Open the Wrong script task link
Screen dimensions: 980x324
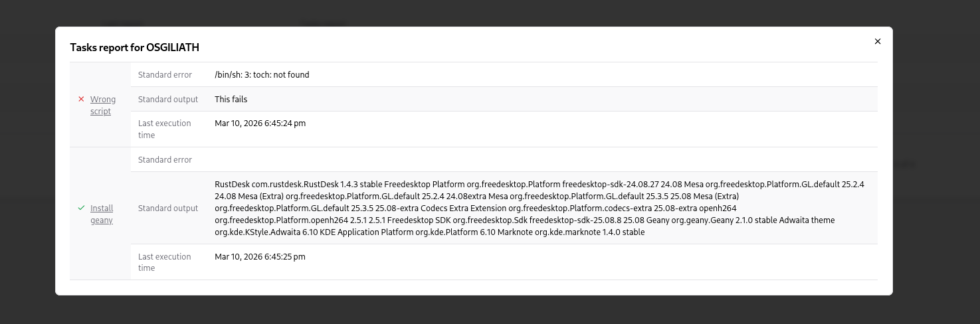102,106
